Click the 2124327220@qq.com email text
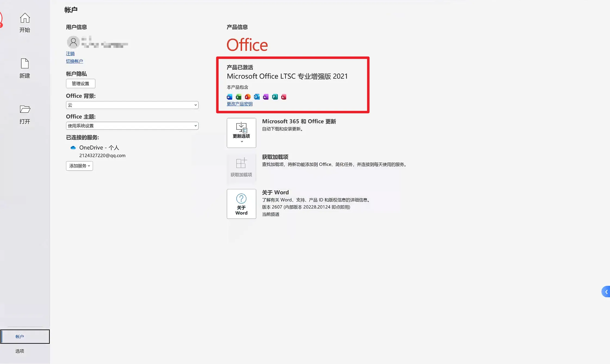 pos(102,155)
